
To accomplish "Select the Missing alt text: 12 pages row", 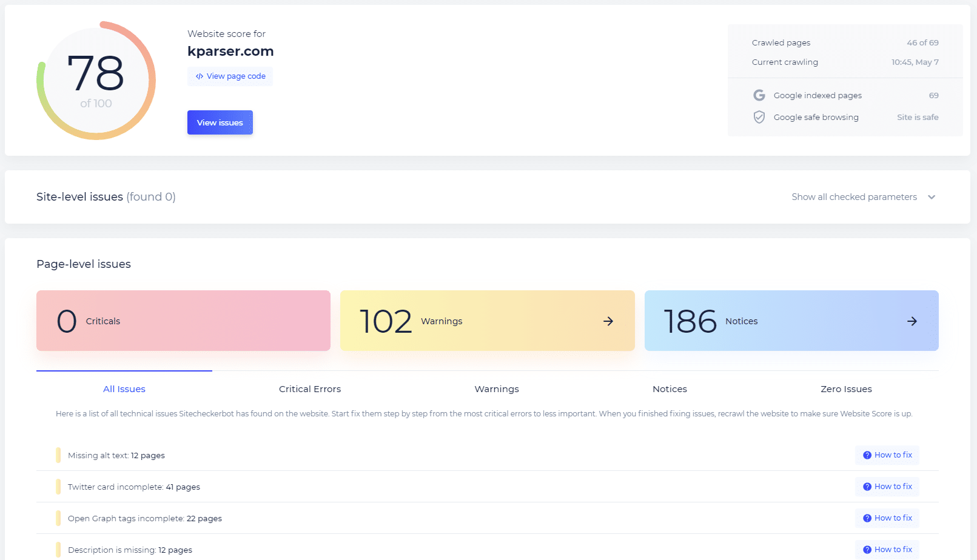I will coord(488,455).
